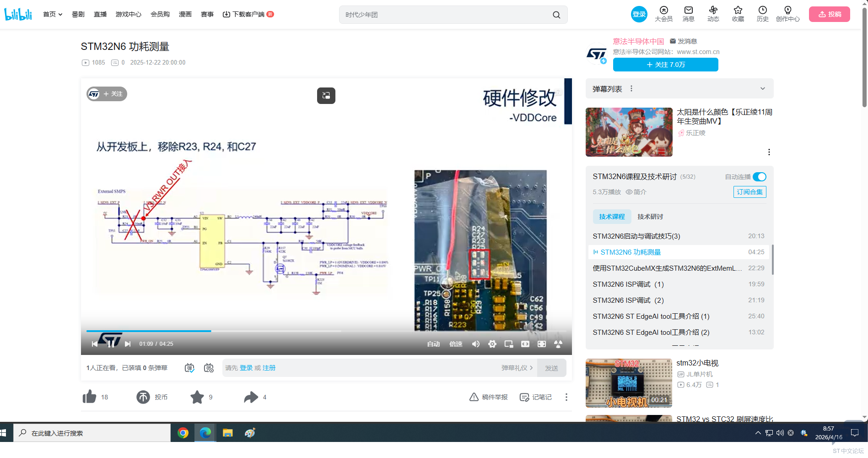This screenshot has height=458, width=868.
Task: Mute the video volume icon
Action: click(x=476, y=344)
